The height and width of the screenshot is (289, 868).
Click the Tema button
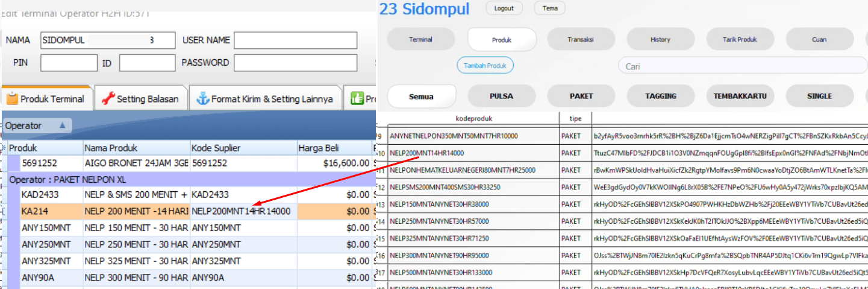[549, 8]
